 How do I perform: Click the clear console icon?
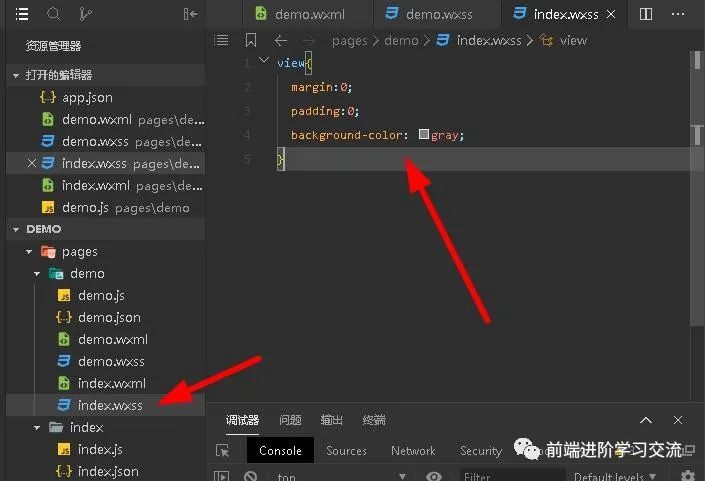(251, 477)
